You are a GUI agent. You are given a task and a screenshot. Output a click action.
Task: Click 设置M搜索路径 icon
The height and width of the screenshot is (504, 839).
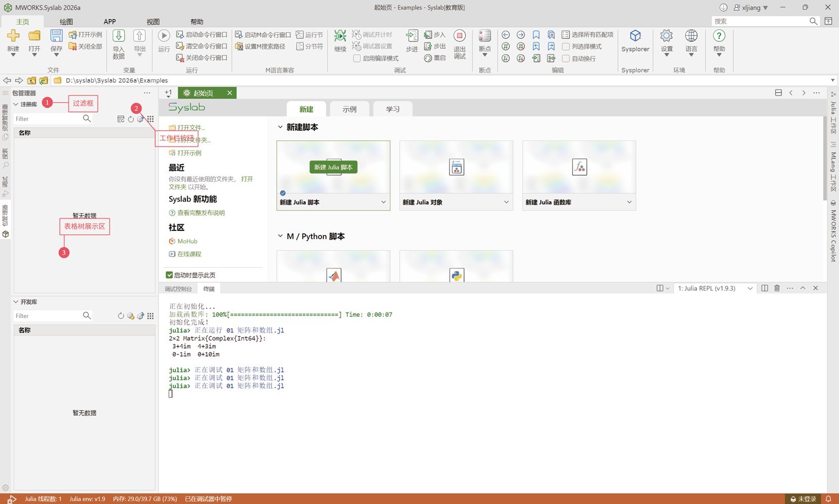click(x=239, y=46)
